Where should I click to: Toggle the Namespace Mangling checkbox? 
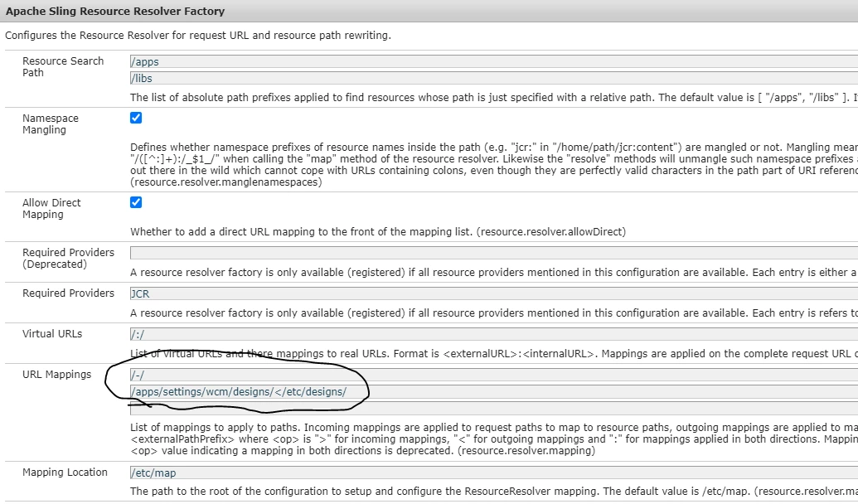(x=136, y=118)
